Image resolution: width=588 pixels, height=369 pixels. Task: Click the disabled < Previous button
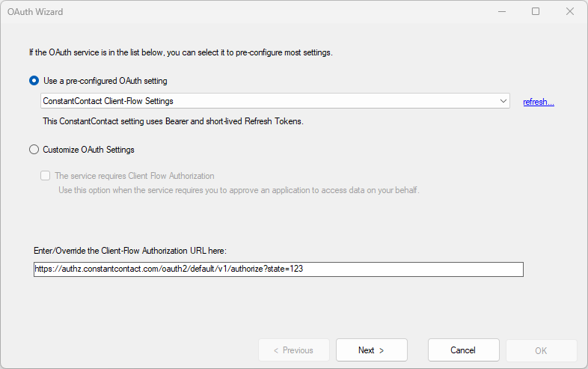293,350
